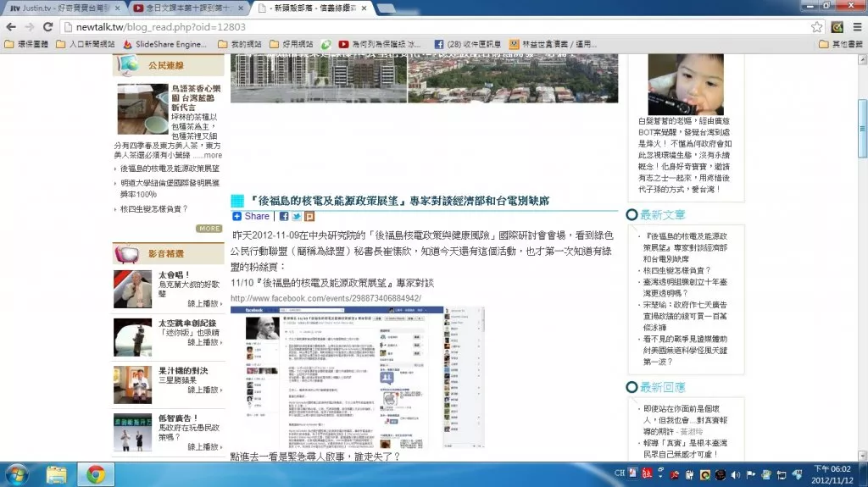868x487 pixels.
Task: Click the tea box thumbnail in 公民連線
Action: [x=142, y=108]
